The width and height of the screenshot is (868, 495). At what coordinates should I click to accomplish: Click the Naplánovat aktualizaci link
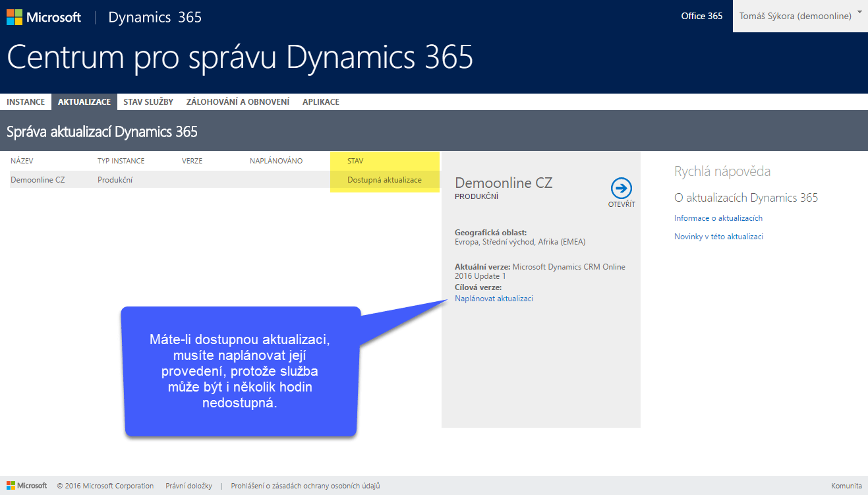[494, 299]
